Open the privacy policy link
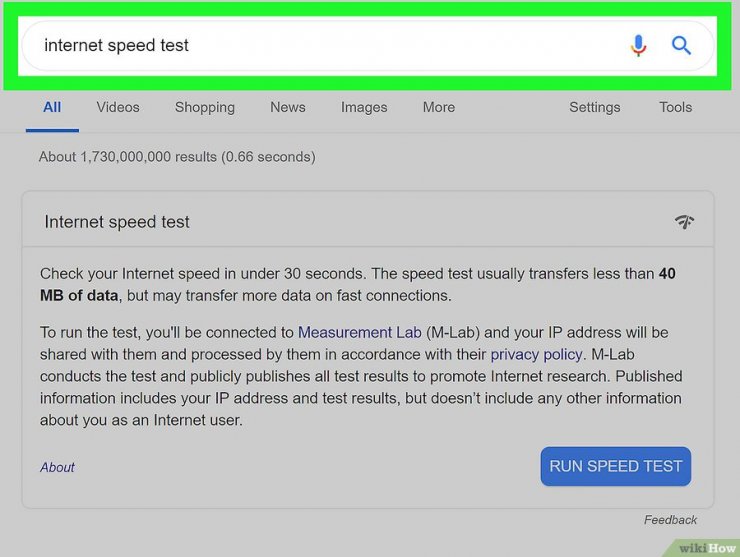Image resolution: width=740 pixels, height=557 pixels. (536, 354)
